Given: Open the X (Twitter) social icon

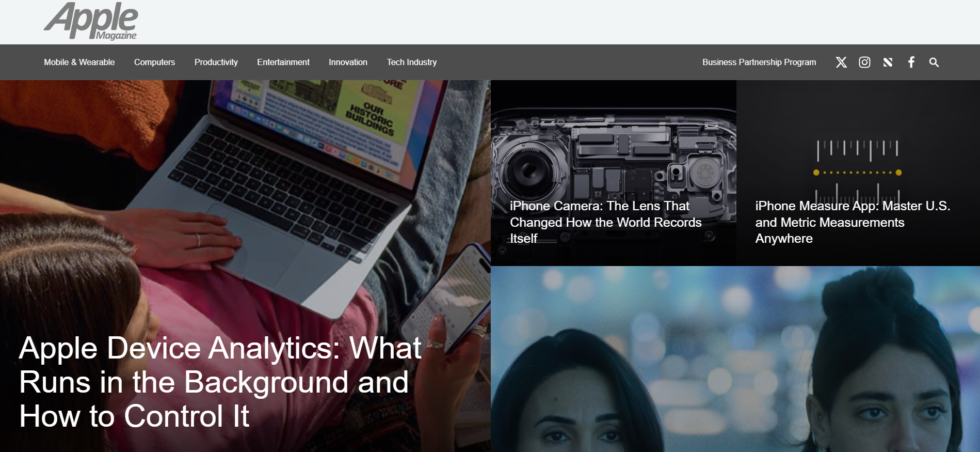Looking at the screenshot, I should [x=841, y=63].
